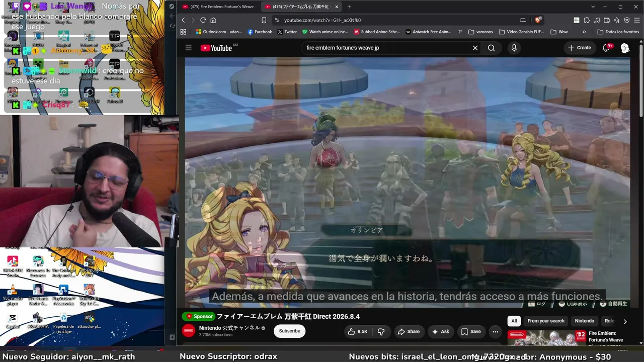Open the Cyberpunk 2077 desktop shortcut
Viewport: 644px width, 362px height.
coord(89,266)
